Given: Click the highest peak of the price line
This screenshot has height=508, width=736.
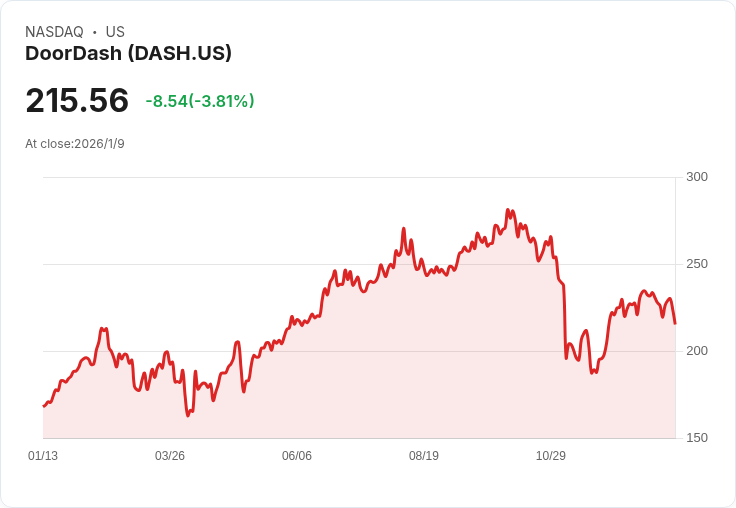Looking at the screenshot, I should [508, 210].
